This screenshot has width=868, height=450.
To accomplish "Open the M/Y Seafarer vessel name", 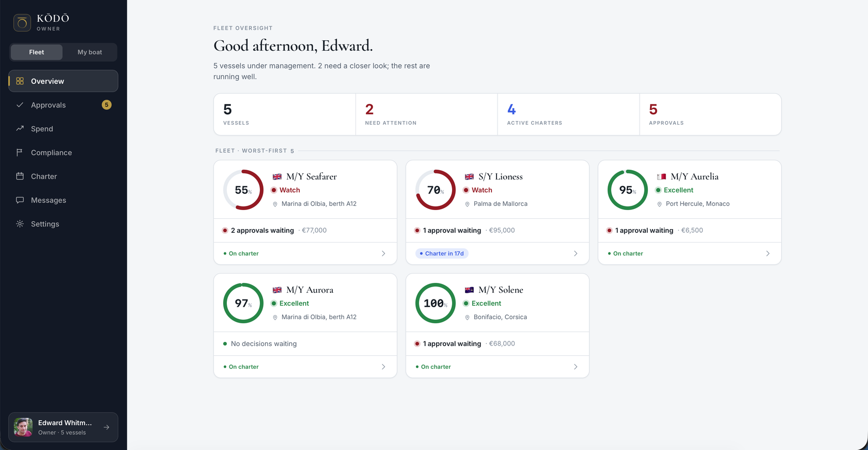I will pos(312,176).
